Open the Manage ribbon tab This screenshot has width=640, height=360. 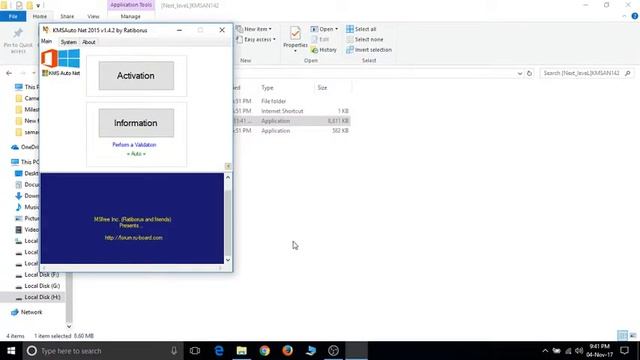[131, 16]
